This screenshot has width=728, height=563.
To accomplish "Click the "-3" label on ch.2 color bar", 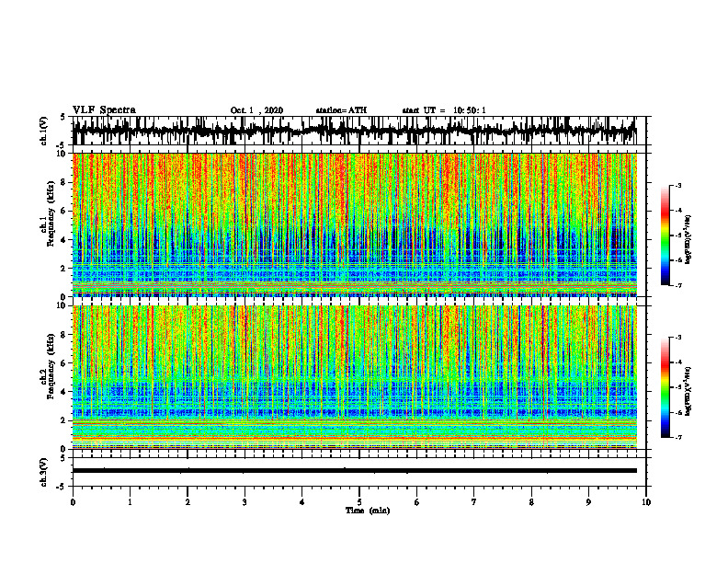I will pyautogui.click(x=678, y=338).
